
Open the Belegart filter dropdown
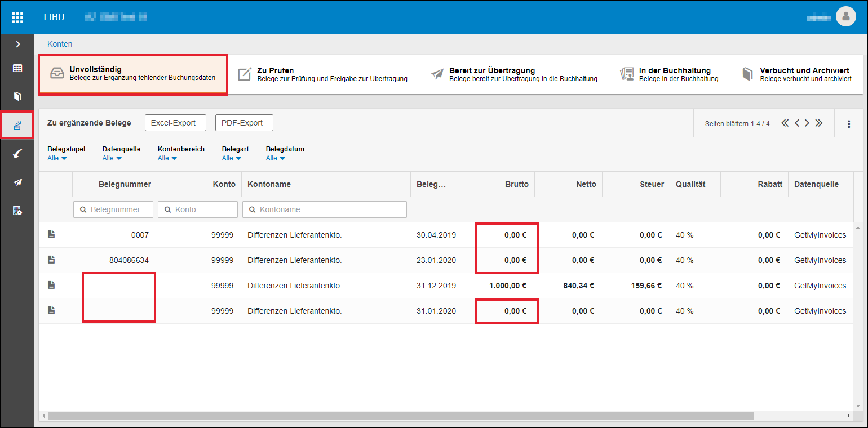point(231,158)
